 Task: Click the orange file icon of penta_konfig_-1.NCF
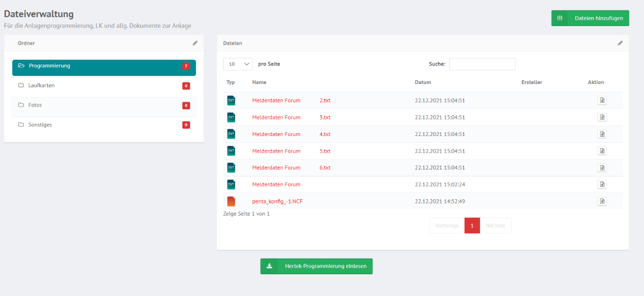point(231,201)
